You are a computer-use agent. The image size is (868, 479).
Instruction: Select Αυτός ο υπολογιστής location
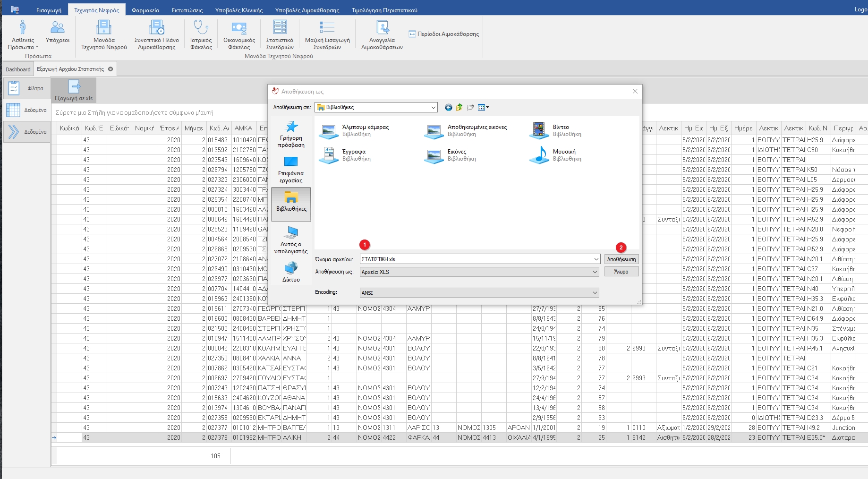pyautogui.click(x=291, y=240)
